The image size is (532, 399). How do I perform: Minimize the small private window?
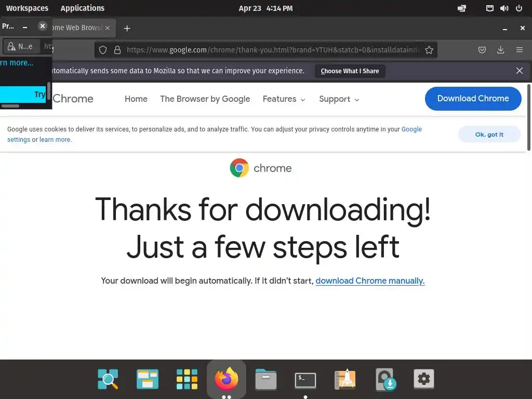click(x=25, y=26)
